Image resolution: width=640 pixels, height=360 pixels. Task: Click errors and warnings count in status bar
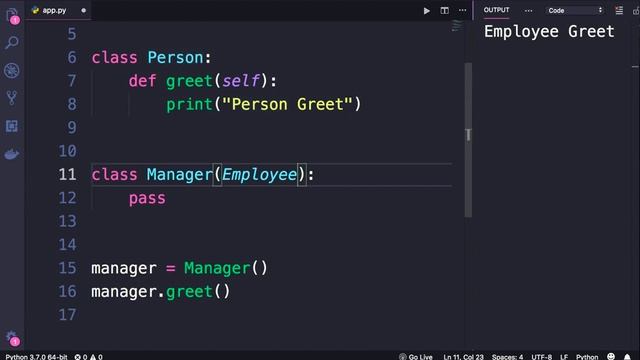(89, 357)
